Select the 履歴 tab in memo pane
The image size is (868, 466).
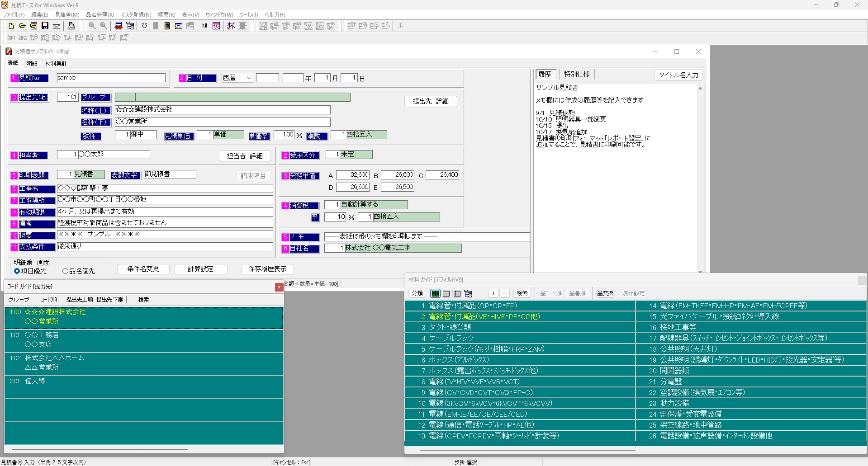(x=545, y=75)
